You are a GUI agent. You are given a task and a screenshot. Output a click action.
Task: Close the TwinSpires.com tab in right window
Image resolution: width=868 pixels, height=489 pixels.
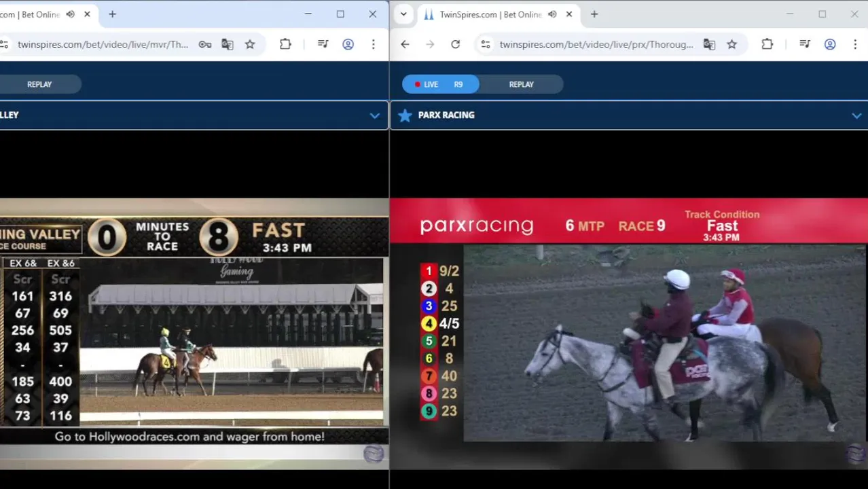click(x=569, y=14)
